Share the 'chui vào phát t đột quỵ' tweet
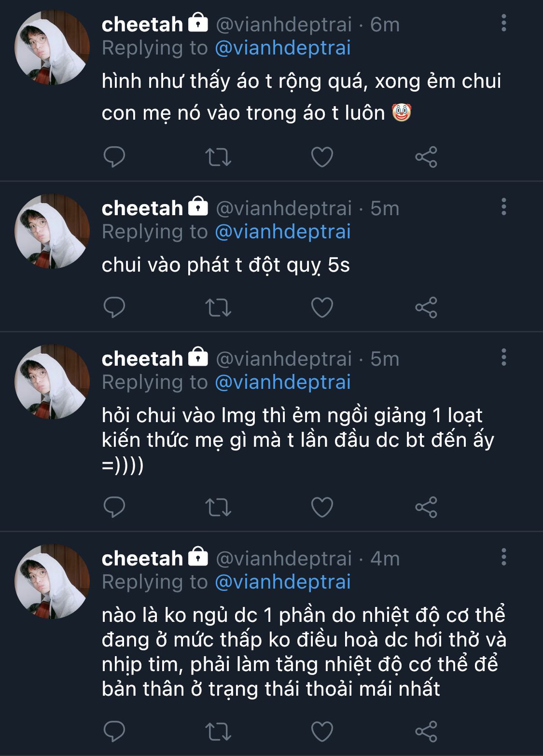 (x=426, y=307)
